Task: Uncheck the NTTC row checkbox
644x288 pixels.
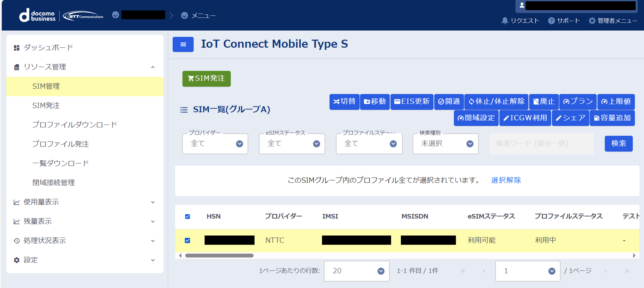Action: click(187, 240)
